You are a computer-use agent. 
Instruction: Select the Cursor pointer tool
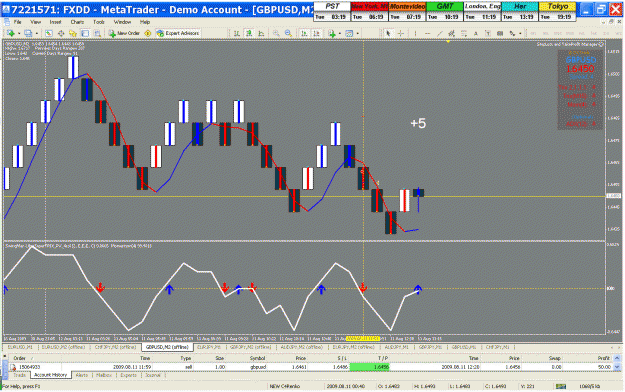[x=388, y=33]
